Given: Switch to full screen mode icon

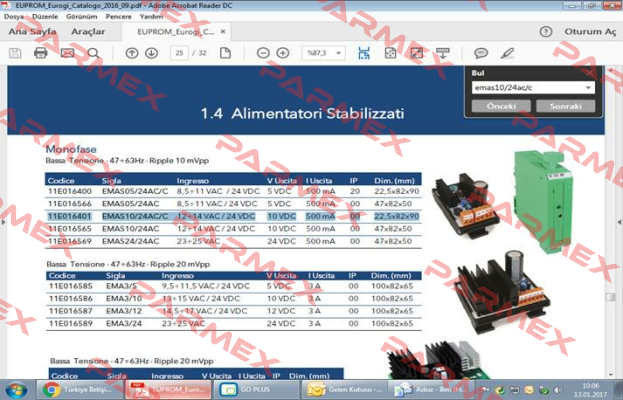Looking at the screenshot, I should coord(416,53).
